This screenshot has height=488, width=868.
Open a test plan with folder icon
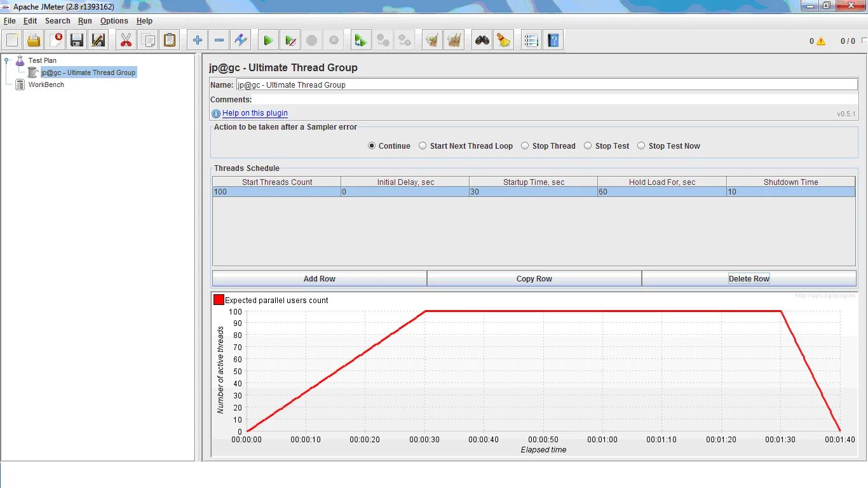34,41
